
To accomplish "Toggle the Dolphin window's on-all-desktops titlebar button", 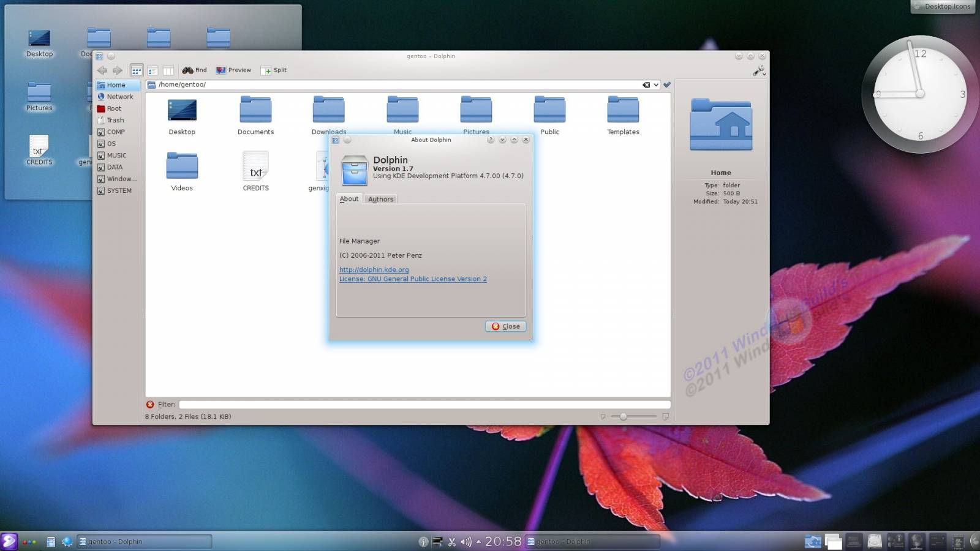I will pos(111,56).
